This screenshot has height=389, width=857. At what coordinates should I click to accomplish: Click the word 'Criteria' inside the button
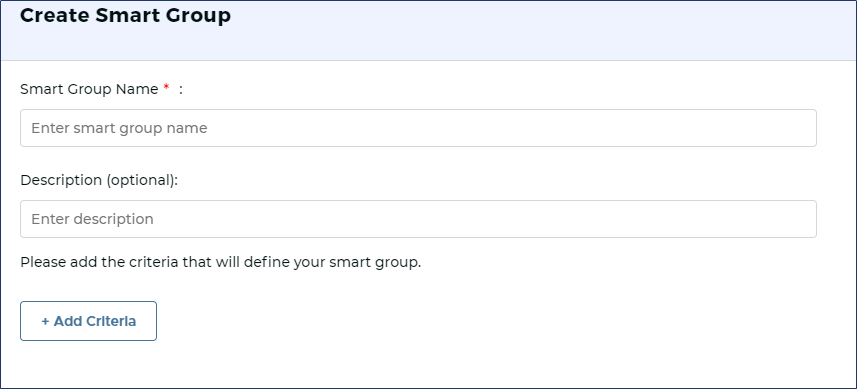click(112, 321)
